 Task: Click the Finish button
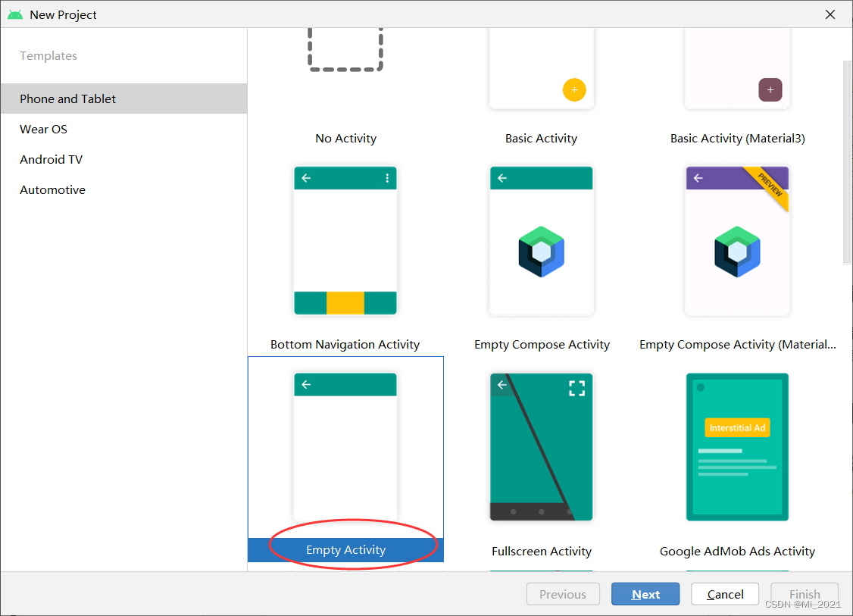804,594
